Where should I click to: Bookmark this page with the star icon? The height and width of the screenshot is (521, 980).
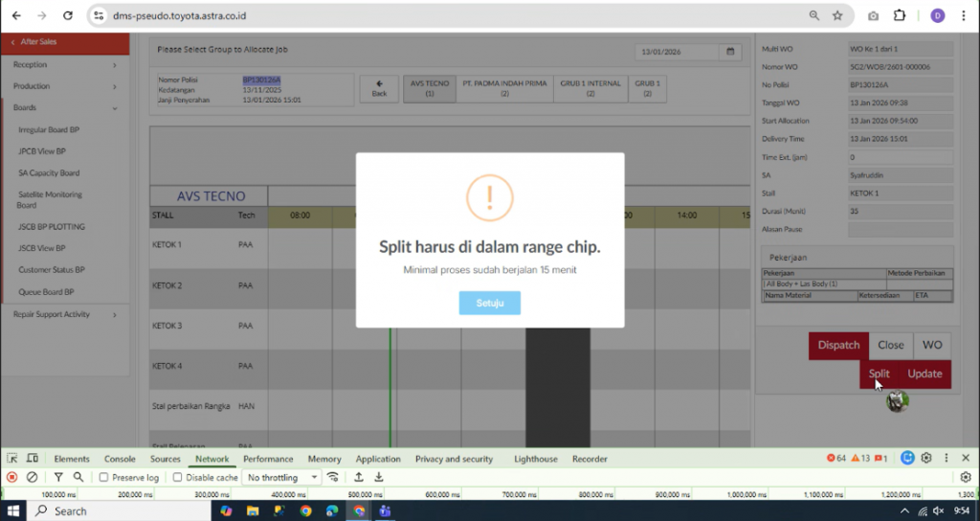click(837, 15)
